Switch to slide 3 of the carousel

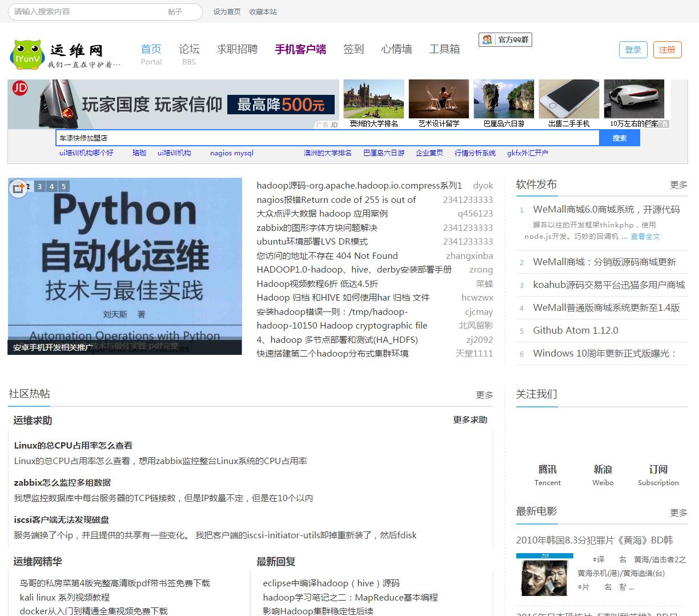pyautogui.click(x=39, y=186)
